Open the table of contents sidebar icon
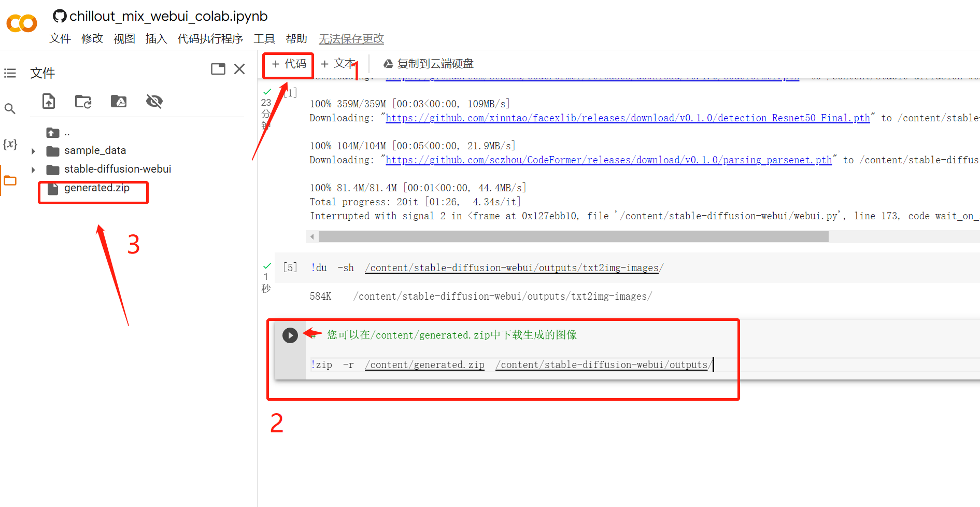Screen dimensions: 980x507 click(10, 73)
